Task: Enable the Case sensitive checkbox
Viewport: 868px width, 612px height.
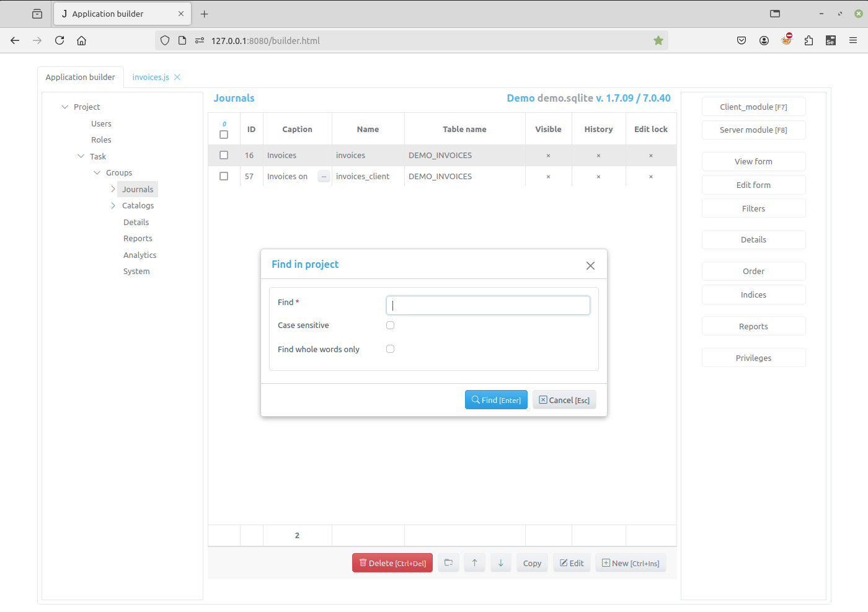Action: coord(390,325)
